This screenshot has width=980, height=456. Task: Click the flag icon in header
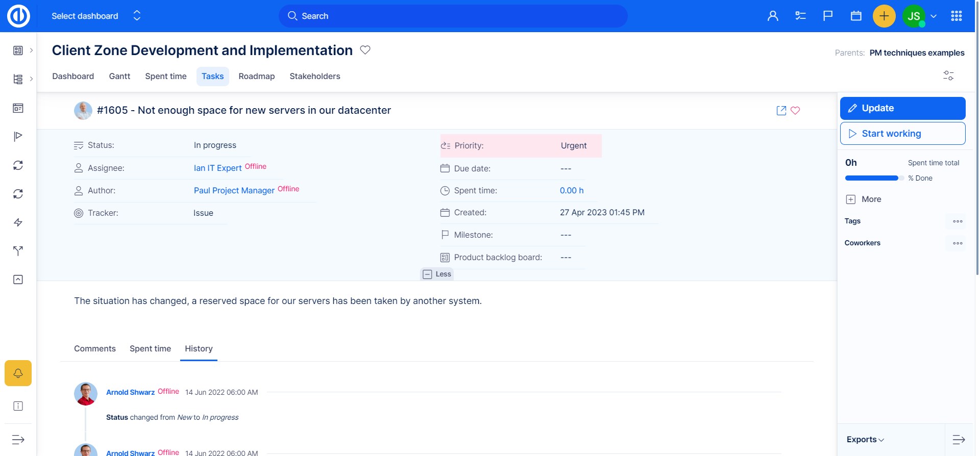coord(828,16)
